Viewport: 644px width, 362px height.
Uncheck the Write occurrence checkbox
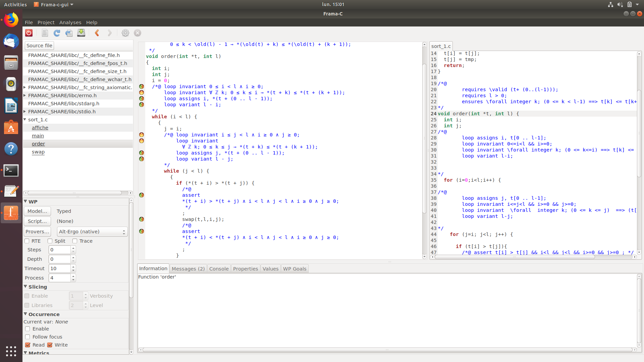(x=50, y=345)
